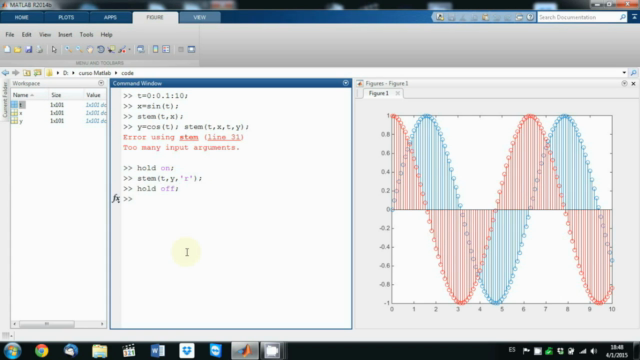640x360 pixels.
Task: Open the Brush tool color dropdown arrow
Action: (129, 49)
